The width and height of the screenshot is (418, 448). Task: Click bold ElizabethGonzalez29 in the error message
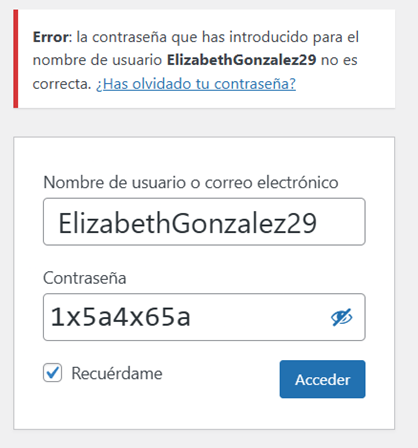(241, 60)
